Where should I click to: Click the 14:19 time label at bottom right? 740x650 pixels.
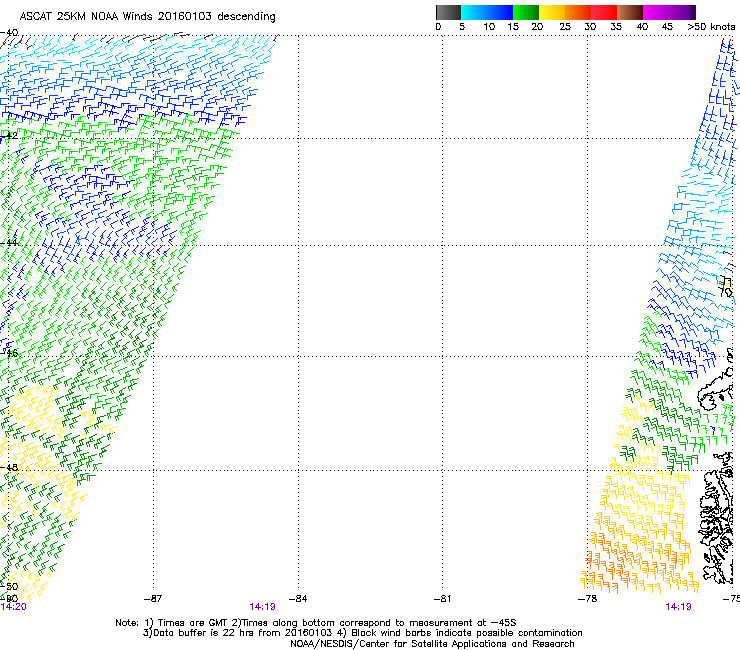pos(678,606)
